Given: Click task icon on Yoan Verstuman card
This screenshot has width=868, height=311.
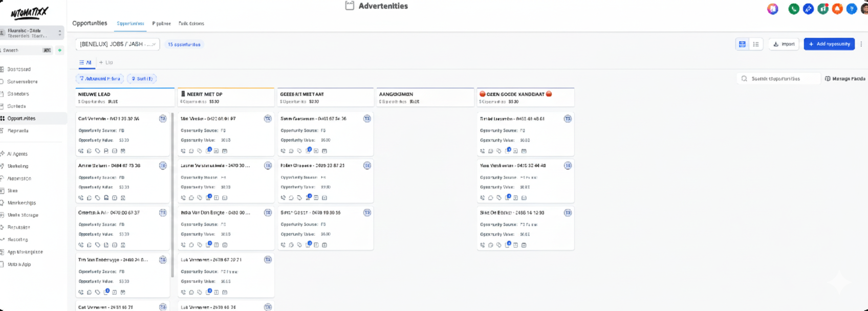Looking at the screenshot, I should (515, 198).
